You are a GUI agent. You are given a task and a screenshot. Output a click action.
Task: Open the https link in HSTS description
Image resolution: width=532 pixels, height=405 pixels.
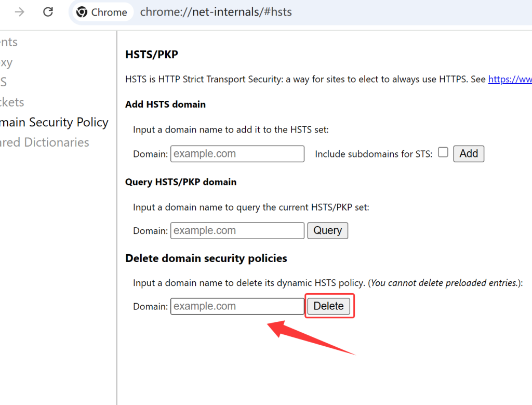(x=510, y=80)
